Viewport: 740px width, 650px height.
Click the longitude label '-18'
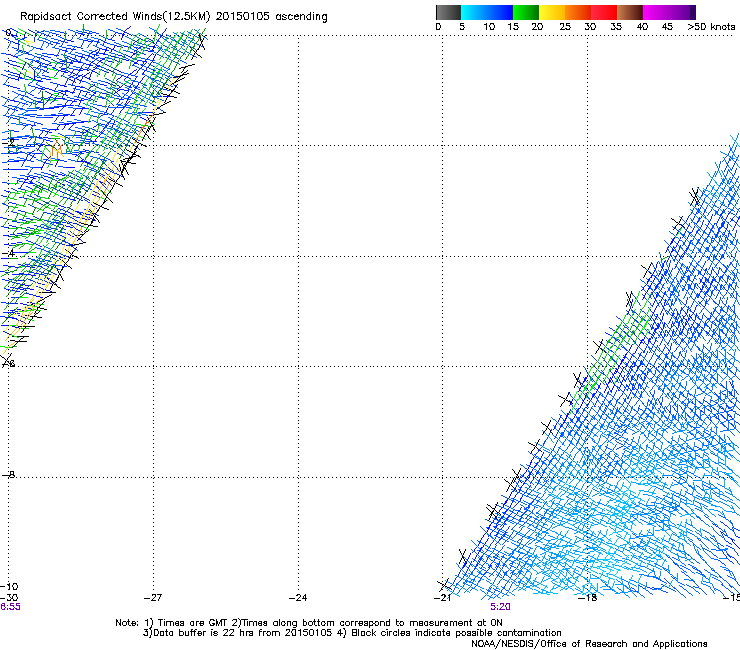pyautogui.click(x=588, y=598)
